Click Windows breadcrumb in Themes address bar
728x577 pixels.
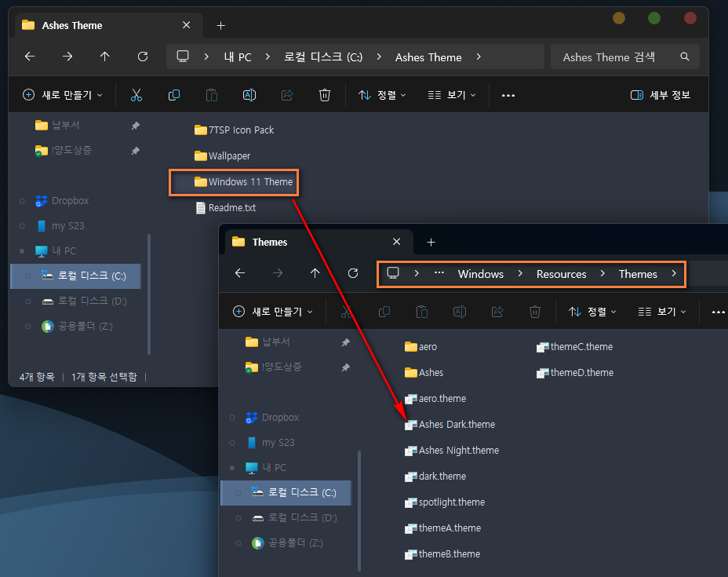tap(481, 274)
